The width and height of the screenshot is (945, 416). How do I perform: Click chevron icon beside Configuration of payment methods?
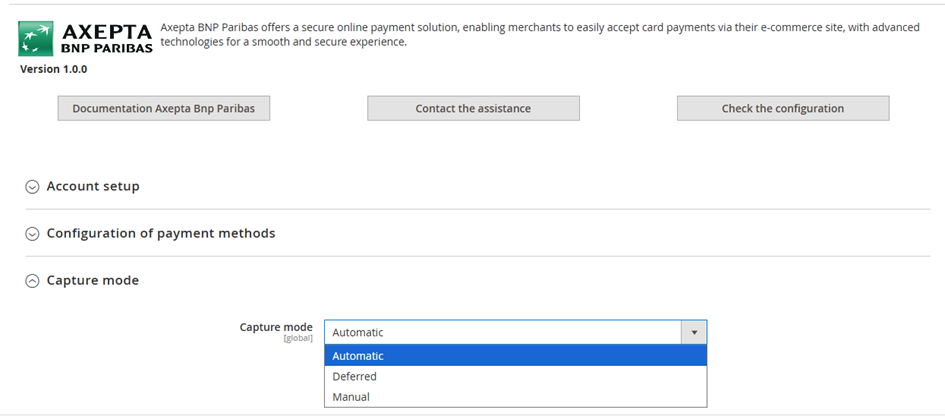32,234
